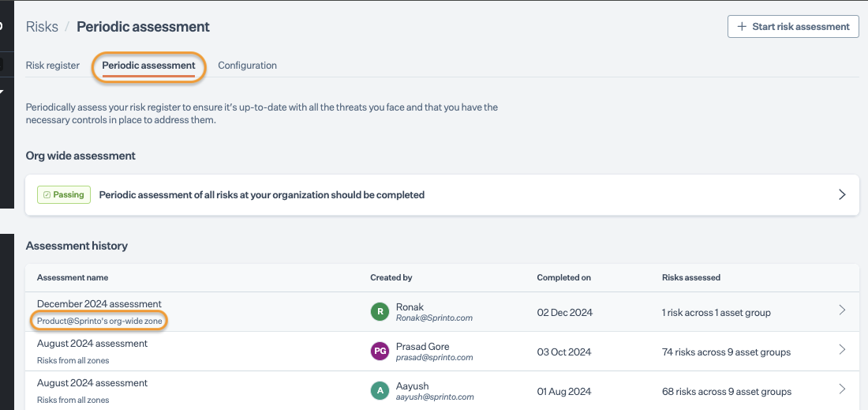Open Aayush's August 2024 assessment chevron

point(842,389)
